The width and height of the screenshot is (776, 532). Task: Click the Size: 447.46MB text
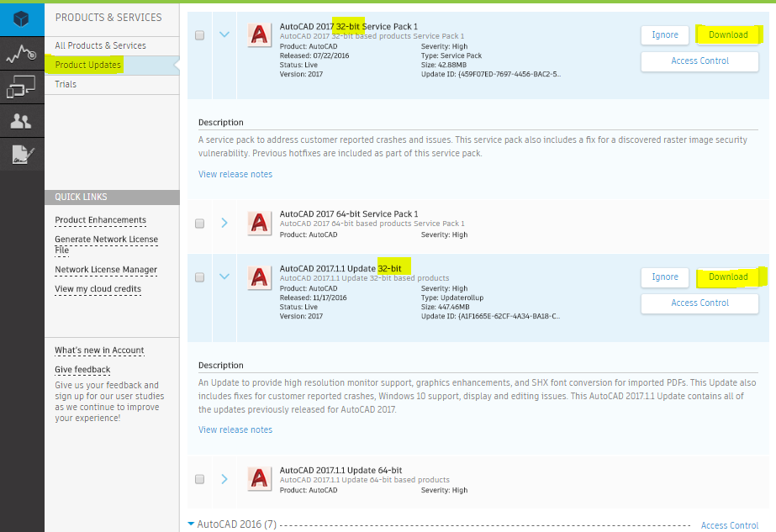pyautogui.click(x=446, y=307)
